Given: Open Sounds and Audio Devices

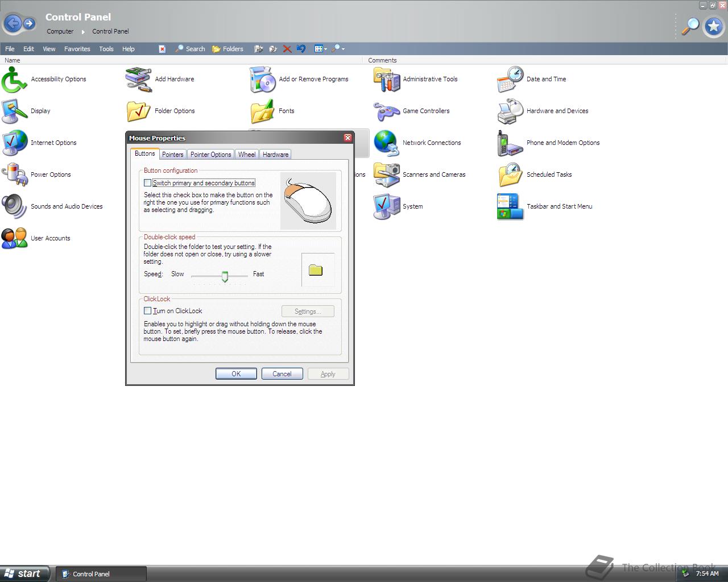Looking at the screenshot, I should (52, 207).
